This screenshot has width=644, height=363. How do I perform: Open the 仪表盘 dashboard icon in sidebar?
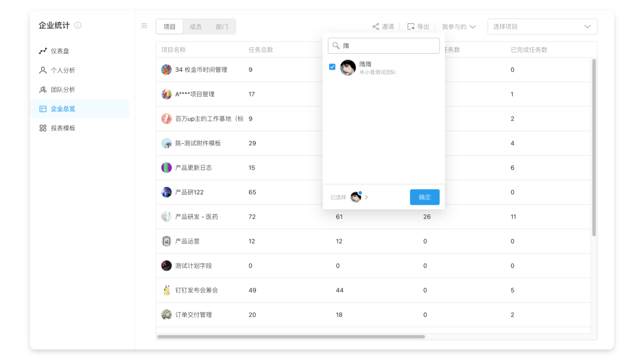(x=43, y=51)
